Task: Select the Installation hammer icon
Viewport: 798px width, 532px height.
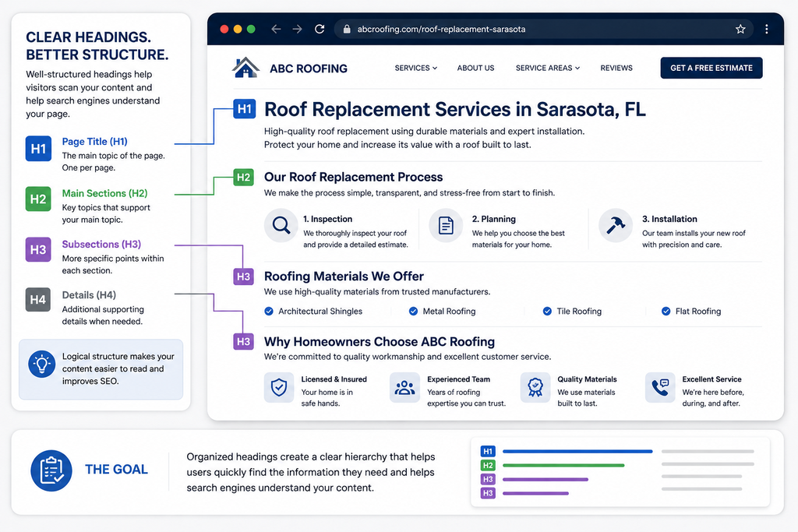Action: (616, 225)
